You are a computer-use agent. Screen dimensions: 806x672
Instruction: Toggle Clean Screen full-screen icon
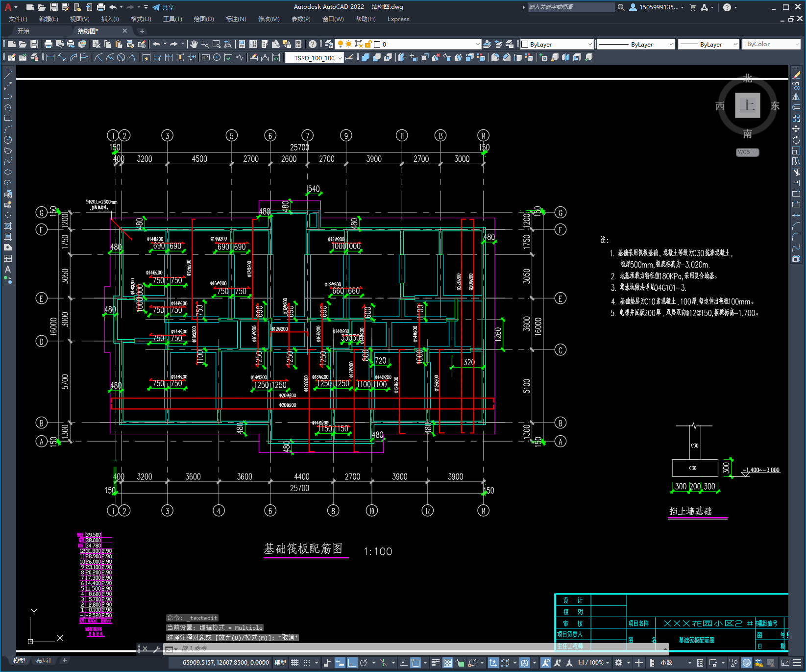point(785,663)
